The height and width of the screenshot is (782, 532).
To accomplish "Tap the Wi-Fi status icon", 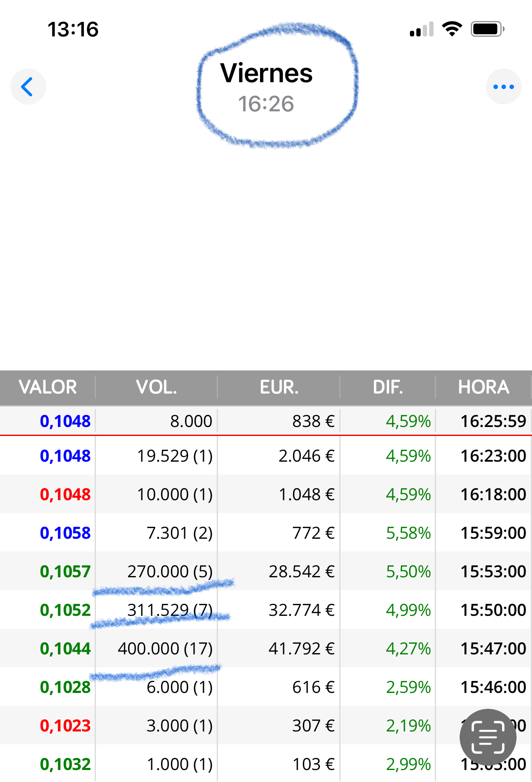I will (x=452, y=29).
